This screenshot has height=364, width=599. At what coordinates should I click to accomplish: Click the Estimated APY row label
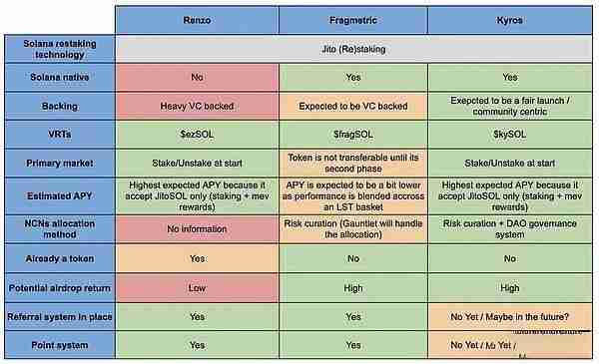60,195
